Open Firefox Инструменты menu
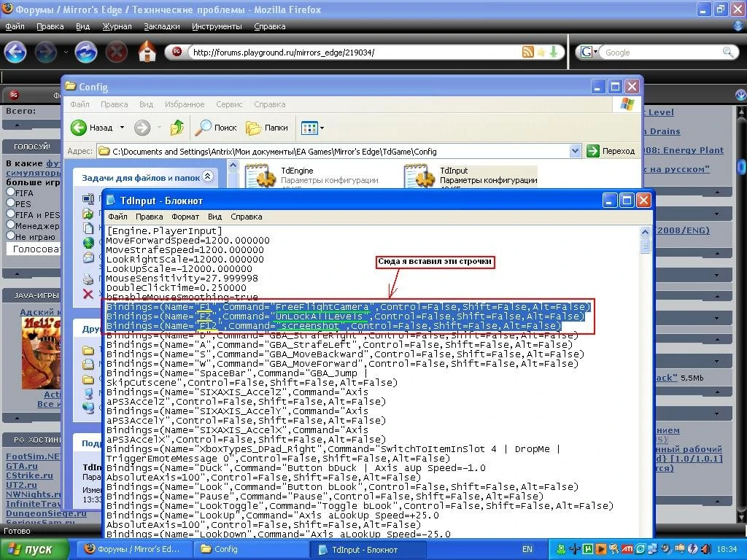The height and width of the screenshot is (560, 747). [217, 27]
